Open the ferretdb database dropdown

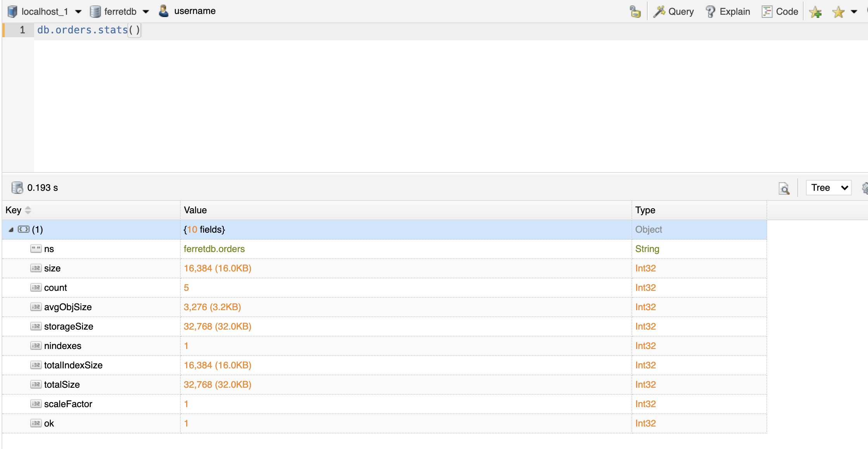click(x=146, y=12)
